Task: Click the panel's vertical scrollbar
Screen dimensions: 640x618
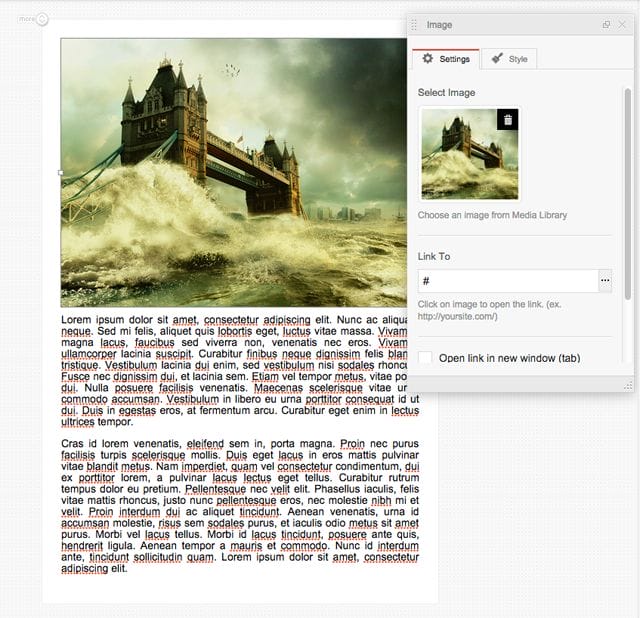Action: 628,194
